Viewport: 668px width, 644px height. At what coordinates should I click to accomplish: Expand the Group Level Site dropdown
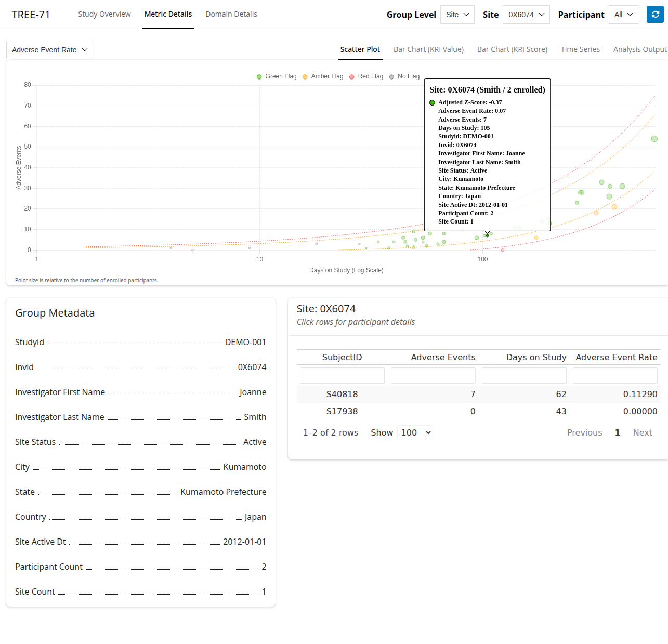tap(457, 15)
